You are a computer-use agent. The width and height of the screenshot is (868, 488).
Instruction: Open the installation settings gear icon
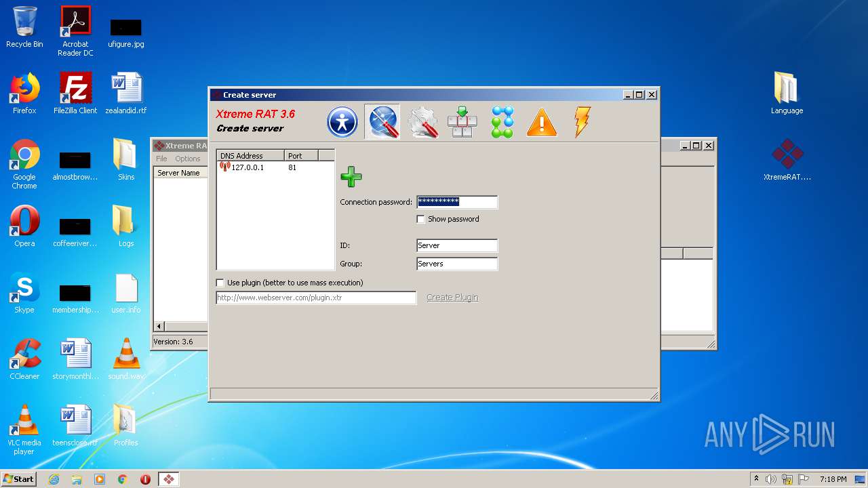pos(422,123)
